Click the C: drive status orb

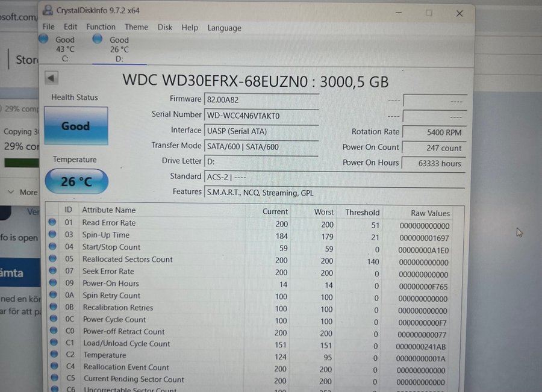coord(43,39)
